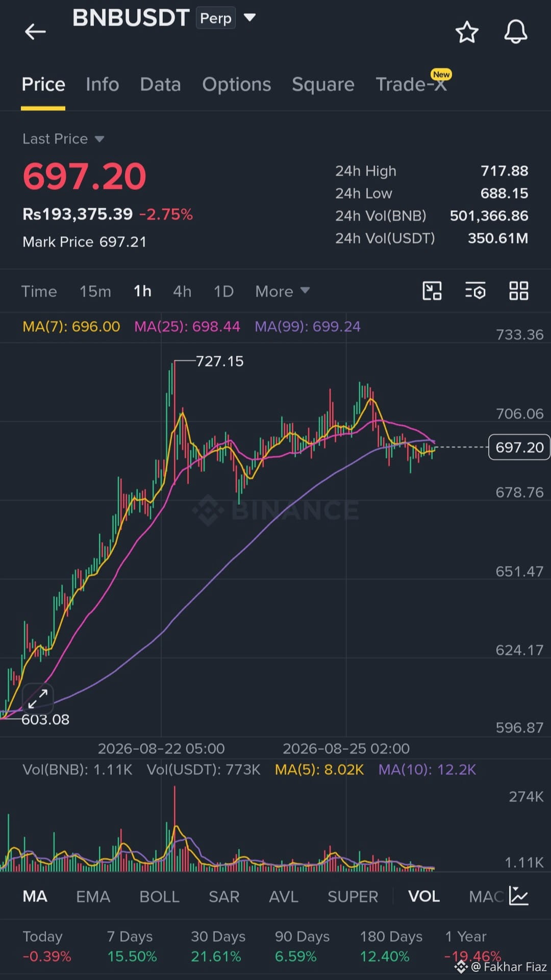Open the BNBUSDT pair selector dropdown arrow
551x980 pixels.
pos(249,17)
